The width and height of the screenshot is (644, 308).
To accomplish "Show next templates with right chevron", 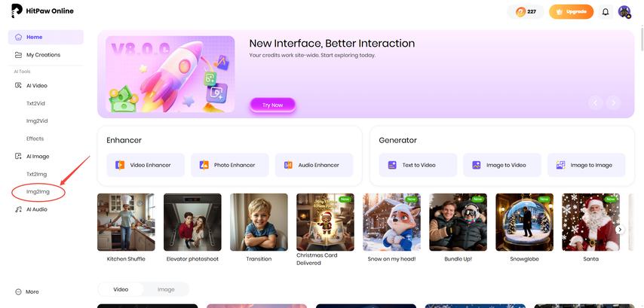I will [x=620, y=229].
